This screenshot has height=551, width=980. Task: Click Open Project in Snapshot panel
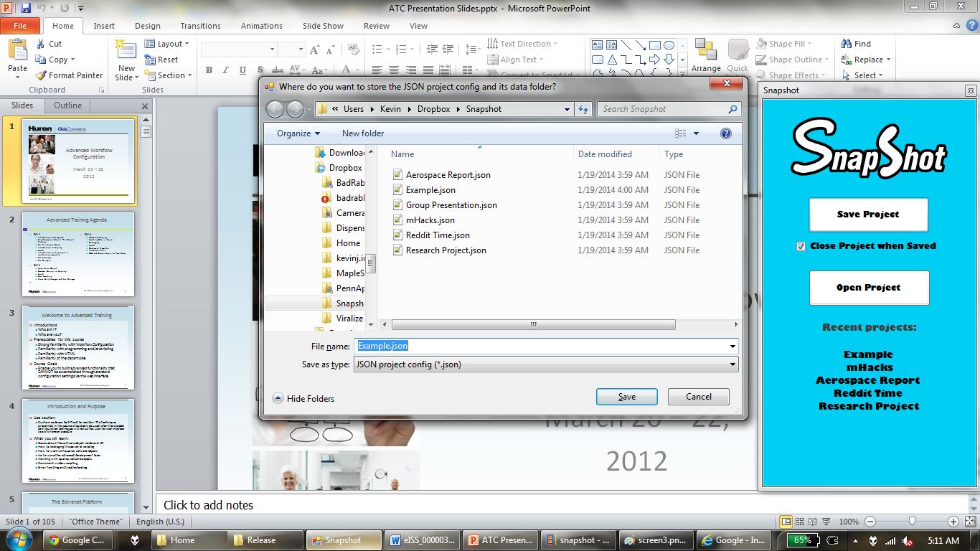pos(868,288)
